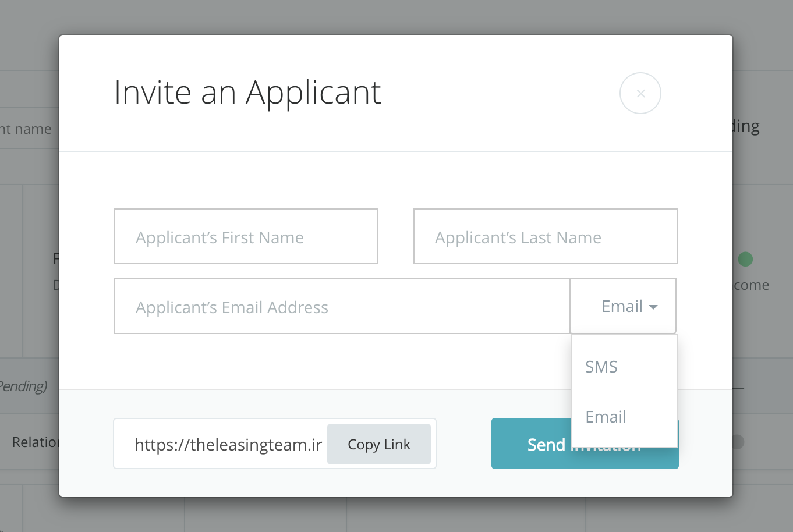The width and height of the screenshot is (793, 532).
Task: Click the 'come' label behind dialog
Action: pyautogui.click(x=752, y=285)
